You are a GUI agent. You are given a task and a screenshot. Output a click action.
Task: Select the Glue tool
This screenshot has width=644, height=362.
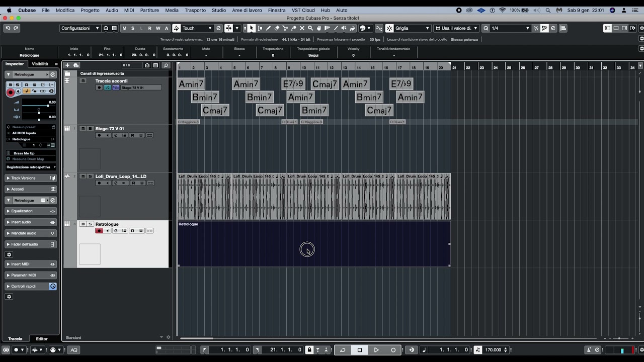point(294,28)
